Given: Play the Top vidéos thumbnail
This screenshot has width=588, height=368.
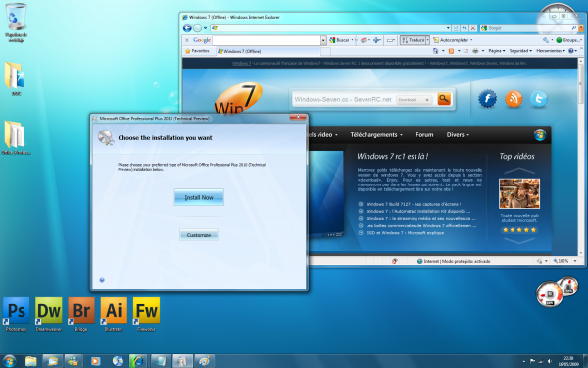Looking at the screenshot, I should (x=519, y=193).
